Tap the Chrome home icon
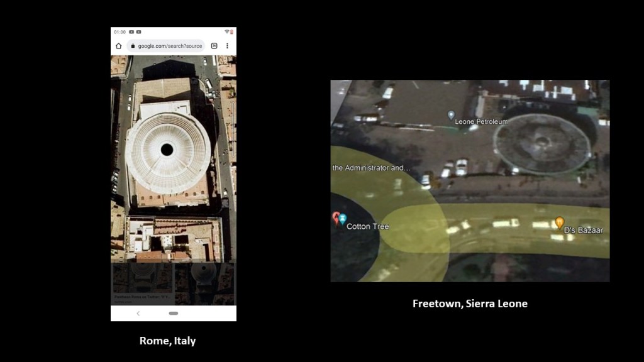The image size is (644, 362). pyautogui.click(x=118, y=46)
